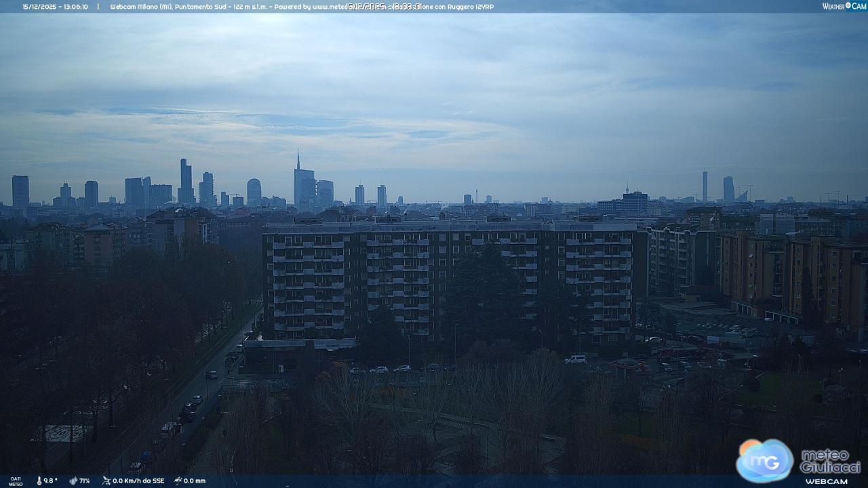
Task: Click the humidity droplet icon
Action: [x=73, y=481]
